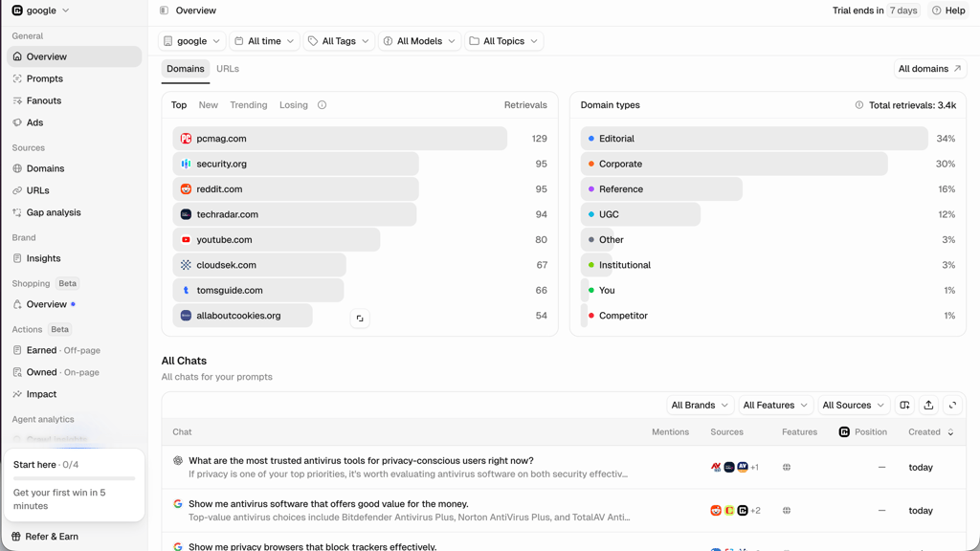Select the New domains tab
This screenshot has width=980, height=551.
coord(208,105)
